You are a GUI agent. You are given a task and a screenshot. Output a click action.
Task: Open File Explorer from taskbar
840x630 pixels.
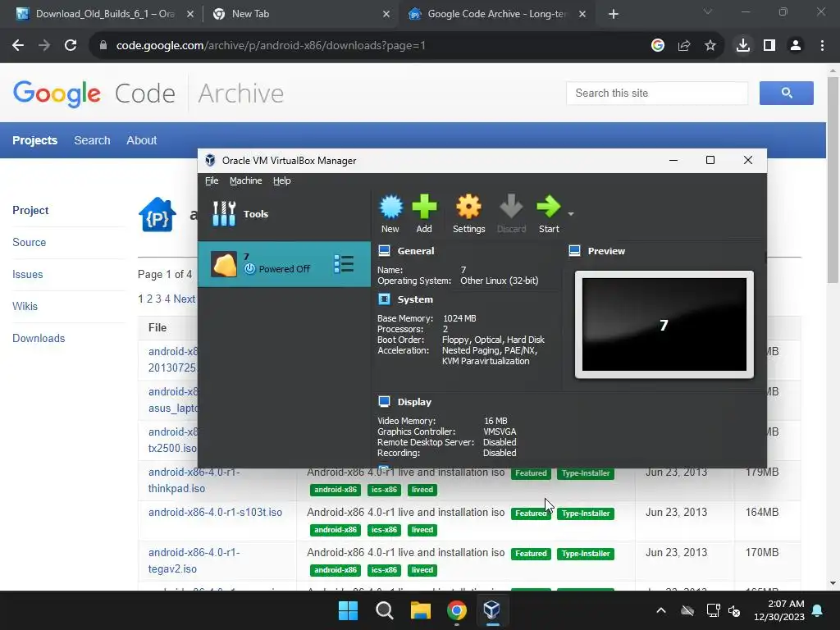point(421,610)
